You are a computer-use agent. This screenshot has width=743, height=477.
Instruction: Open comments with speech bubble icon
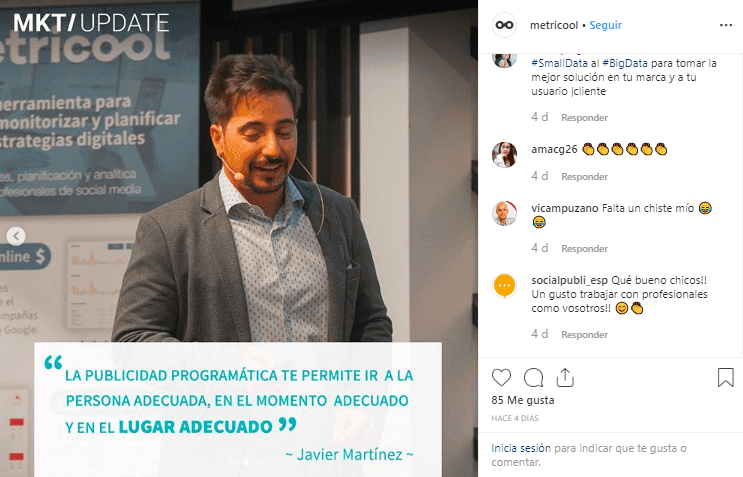tap(534, 378)
